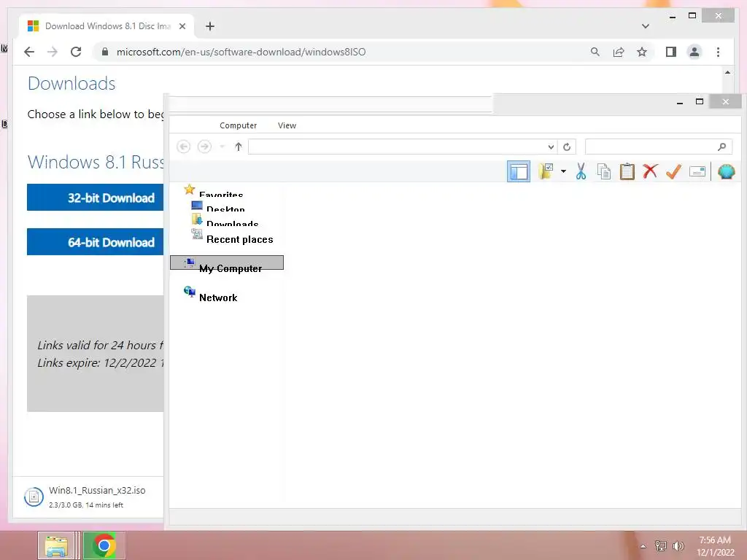Image resolution: width=747 pixels, height=560 pixels.
Task: Select My Computer in navigation pane
Action: click(227, 262)
